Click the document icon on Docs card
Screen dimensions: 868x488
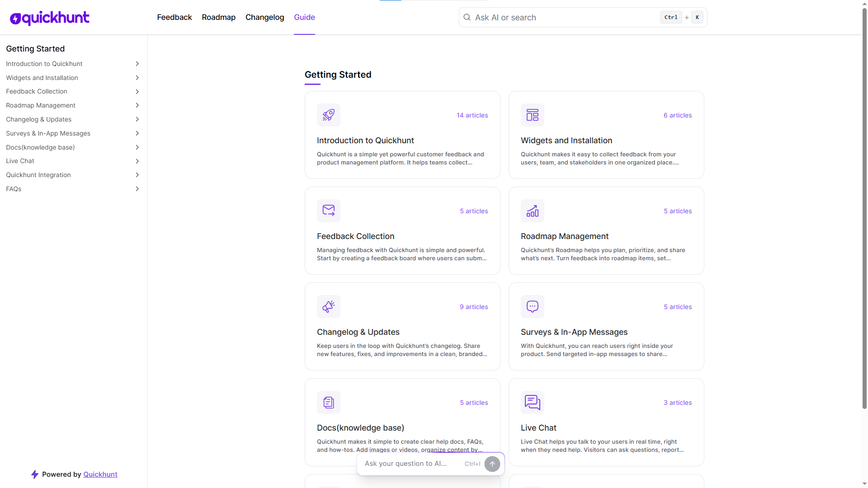tap(329, 402)
